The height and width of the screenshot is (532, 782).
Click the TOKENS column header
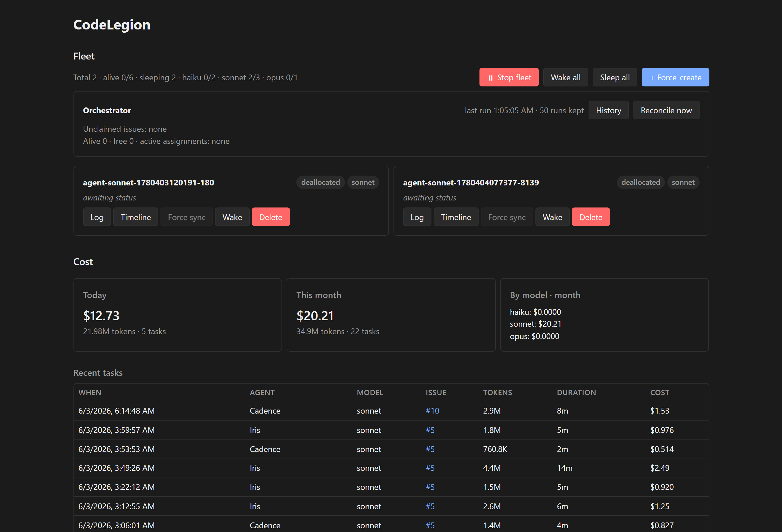[497, 393]
